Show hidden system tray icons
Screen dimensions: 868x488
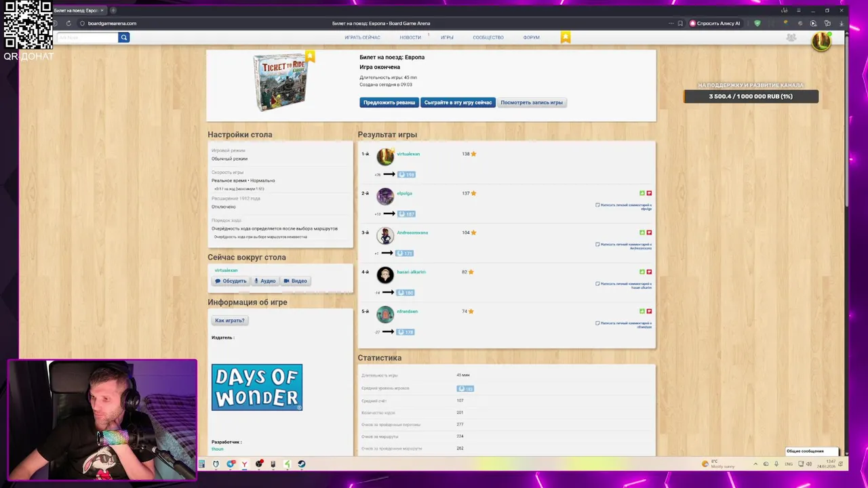click(755, 464)
